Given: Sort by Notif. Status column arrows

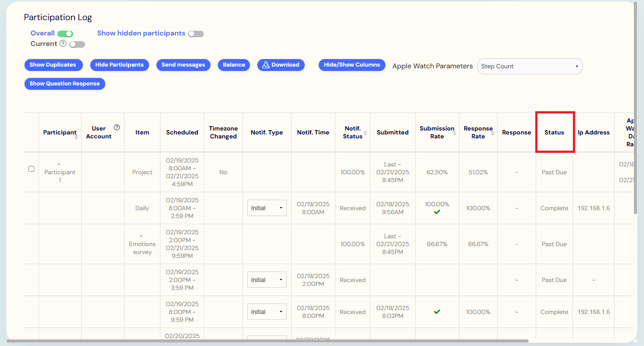Looking at the screenshot, I should pyautogui.click(x=365, y=133).
